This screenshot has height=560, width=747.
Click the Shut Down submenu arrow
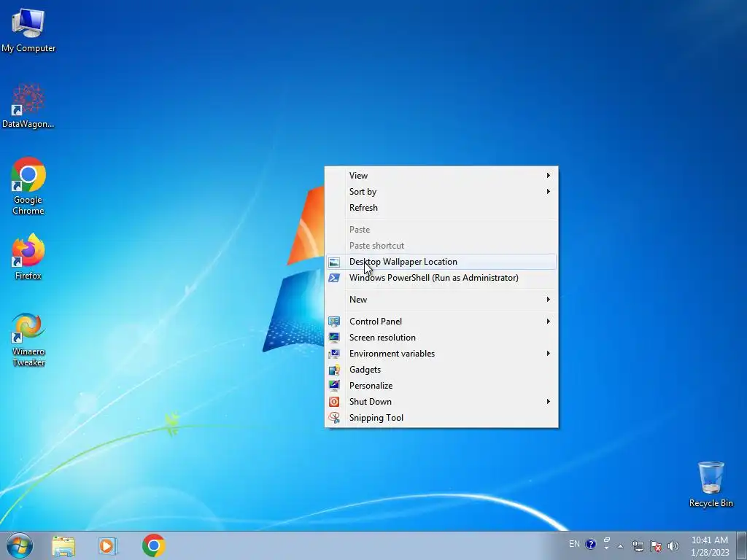click(549, 402)
